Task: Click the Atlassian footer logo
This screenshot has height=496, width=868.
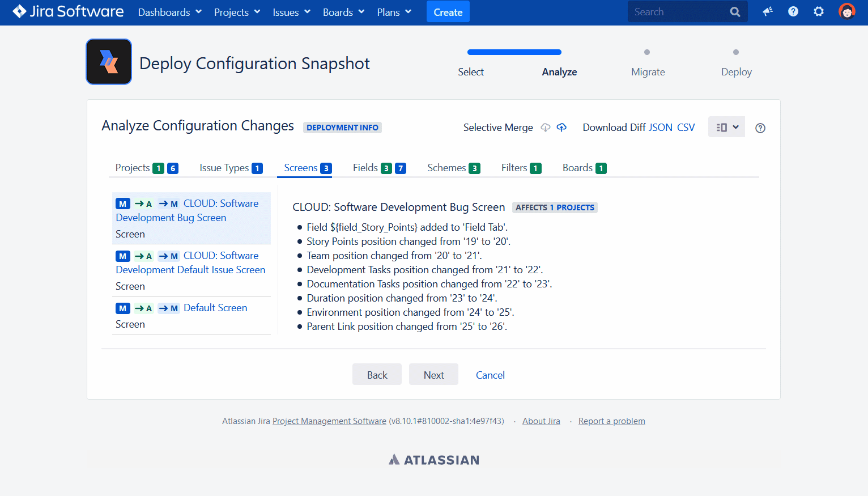Action: click(434, 460)
